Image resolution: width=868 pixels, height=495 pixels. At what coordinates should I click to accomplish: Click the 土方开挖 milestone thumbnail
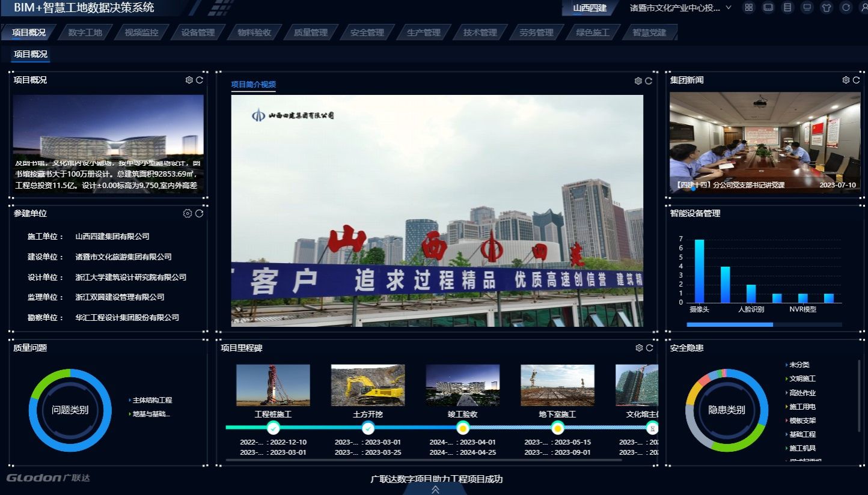[x=367, y=385]
